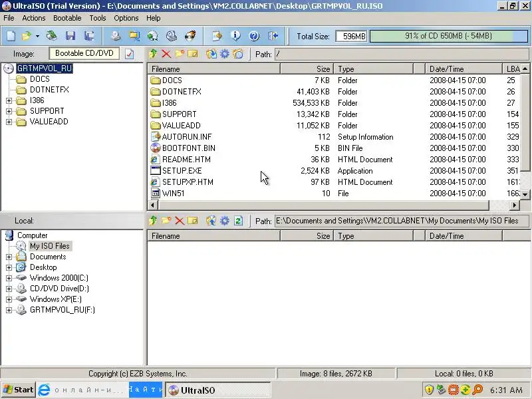The image size is (532, 399).
Task: Open the Tools menu
Action: 98,18
